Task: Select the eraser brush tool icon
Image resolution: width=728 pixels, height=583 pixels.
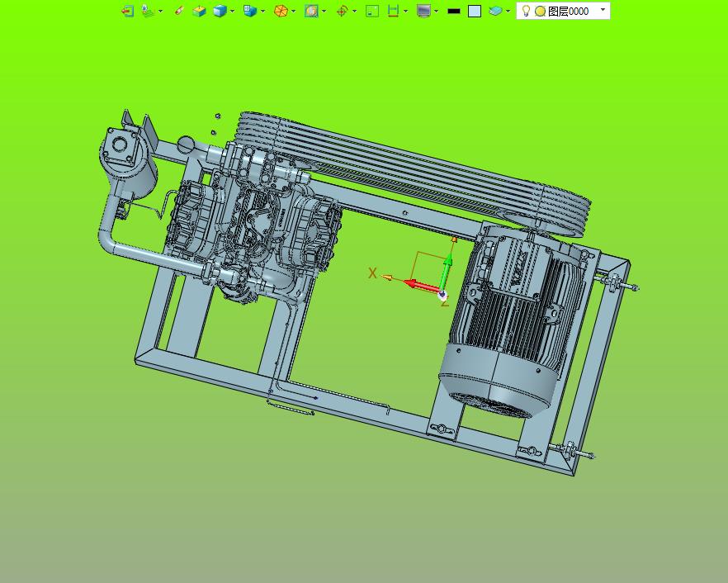Action: [179, 11]
